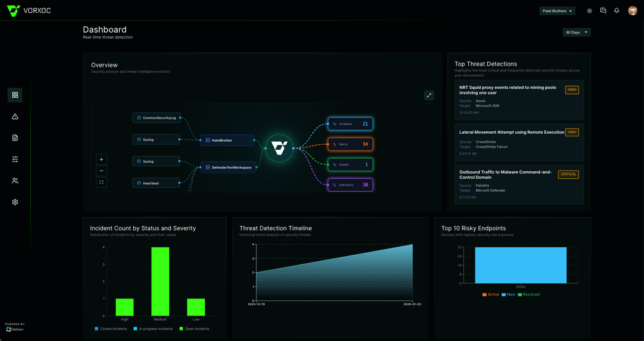This screenshot has height=341, width=644.
Task: Click the Top 10 Risky Endpoints title
Action: point(473,228)
